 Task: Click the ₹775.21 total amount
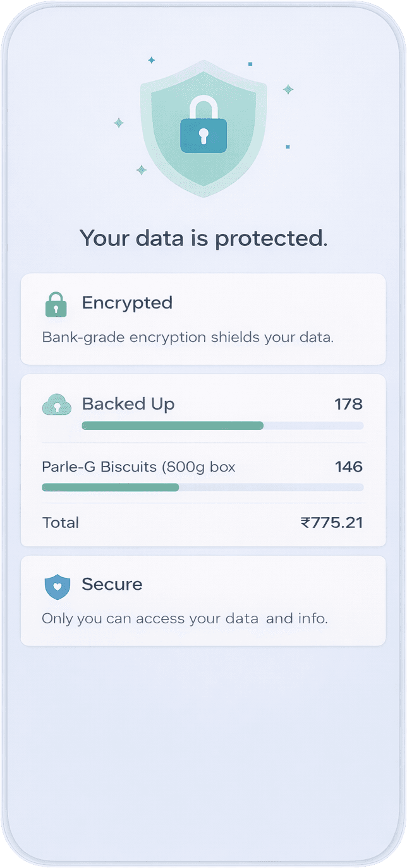point(331,523)
